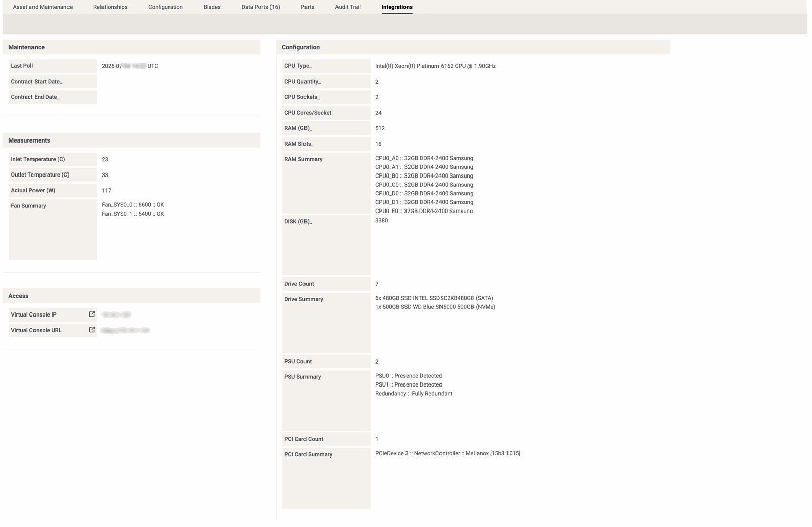Switch to the Parts tab
The height and width of the screenshot is (527, 812).
(x=308, y=7)
